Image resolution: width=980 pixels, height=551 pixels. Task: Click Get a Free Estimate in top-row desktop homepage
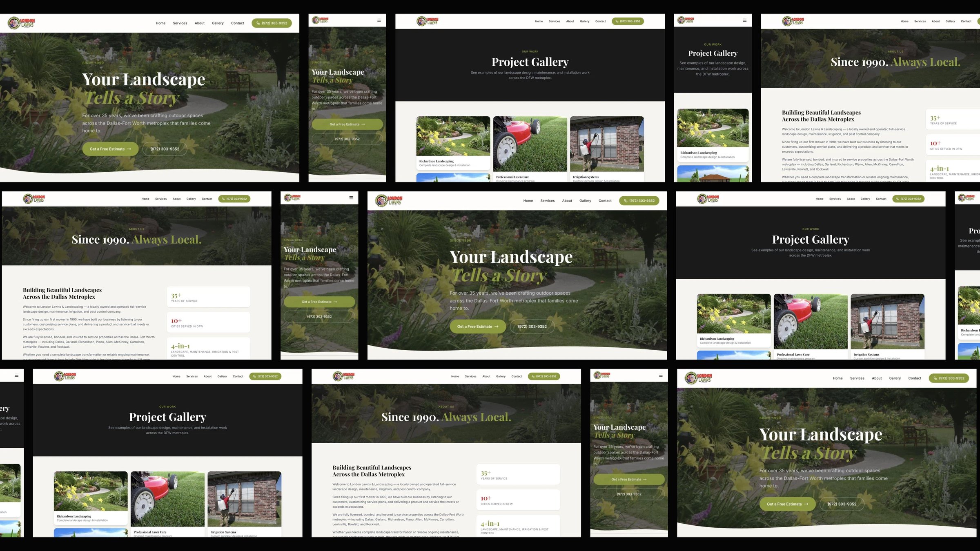coord(110,149)
